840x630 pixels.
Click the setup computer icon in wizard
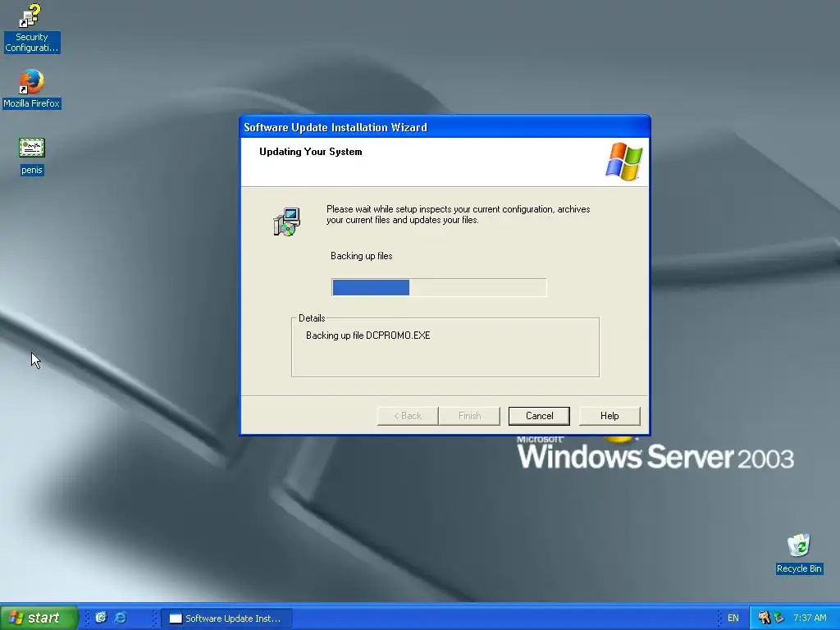[287, 221]
